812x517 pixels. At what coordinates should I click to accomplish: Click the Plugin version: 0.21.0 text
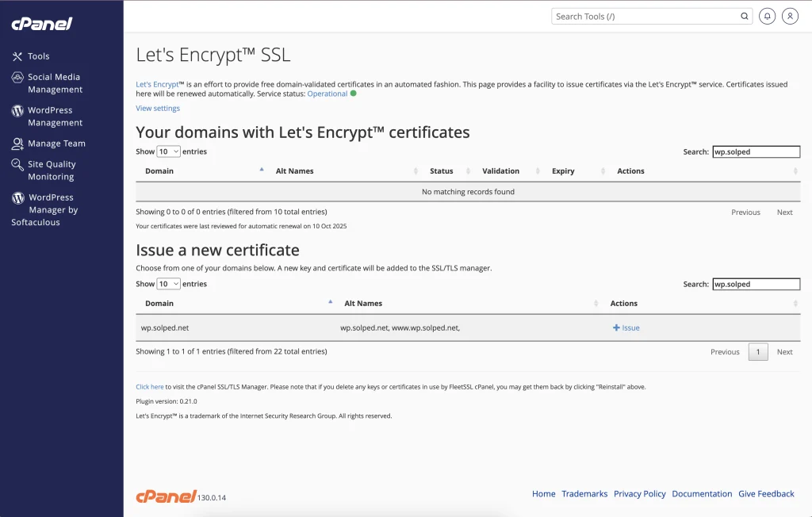(167, 401)
